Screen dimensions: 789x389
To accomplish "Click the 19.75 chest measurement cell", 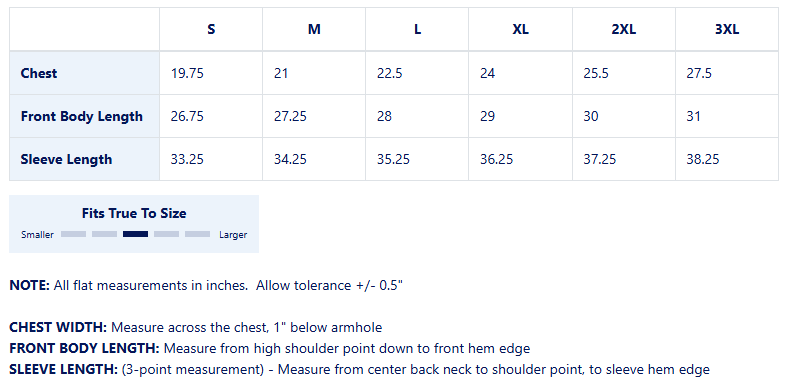I will pos(211,73).
